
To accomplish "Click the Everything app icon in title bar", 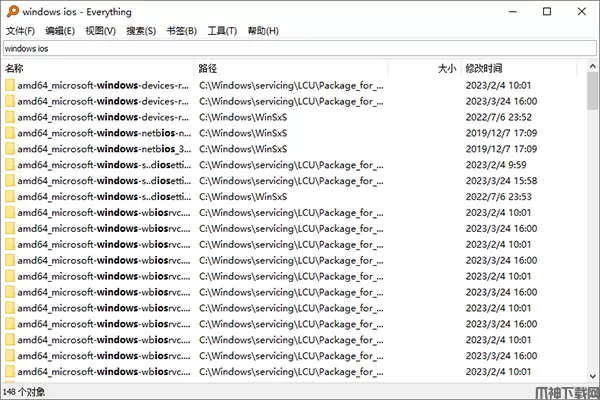I will coord(13,11).
